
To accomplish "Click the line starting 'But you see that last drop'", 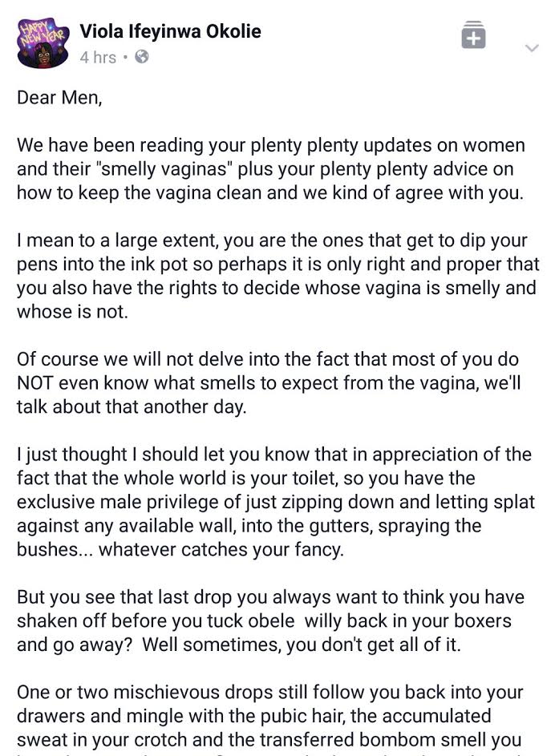I will click(270, 597).
